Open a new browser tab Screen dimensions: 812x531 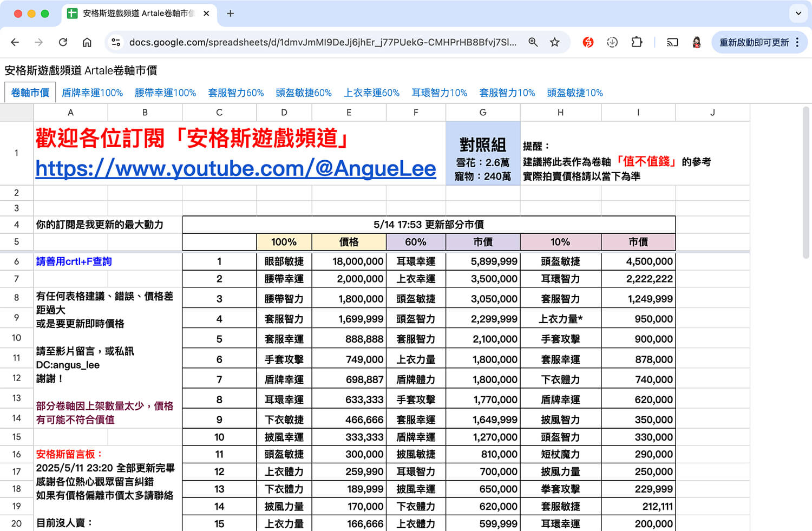pos(230,14)
